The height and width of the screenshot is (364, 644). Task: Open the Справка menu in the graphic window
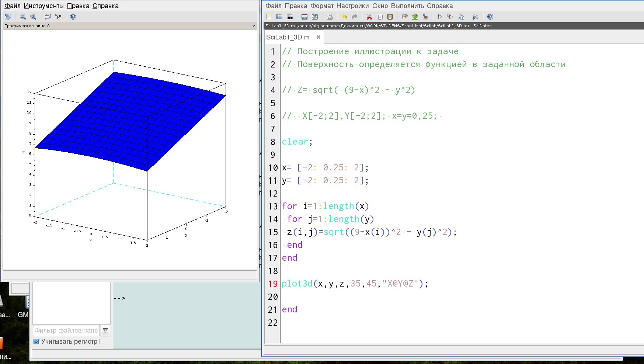(105, 6)
